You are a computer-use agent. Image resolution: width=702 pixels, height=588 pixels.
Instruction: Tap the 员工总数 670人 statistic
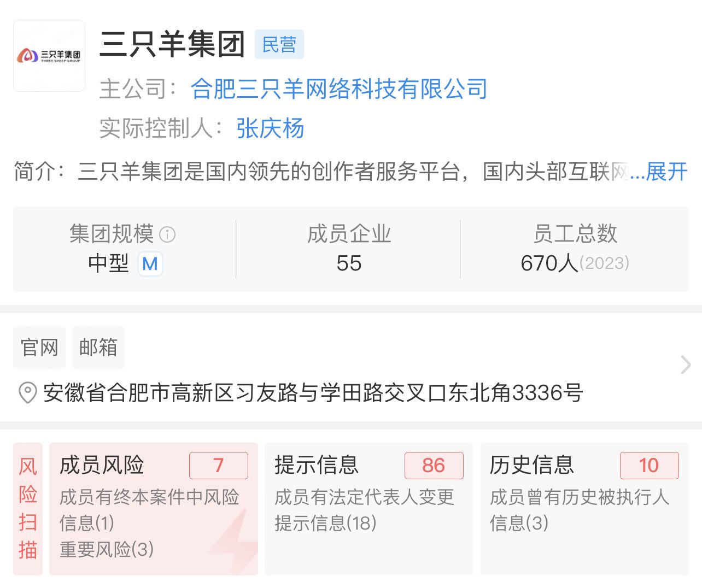click(575, 249)
